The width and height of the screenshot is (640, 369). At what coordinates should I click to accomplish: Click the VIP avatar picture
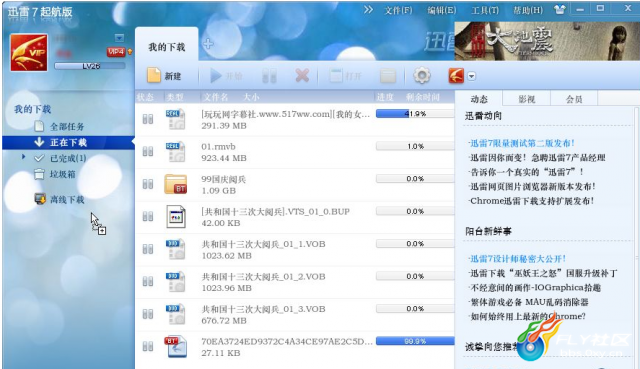click(29, 53)
